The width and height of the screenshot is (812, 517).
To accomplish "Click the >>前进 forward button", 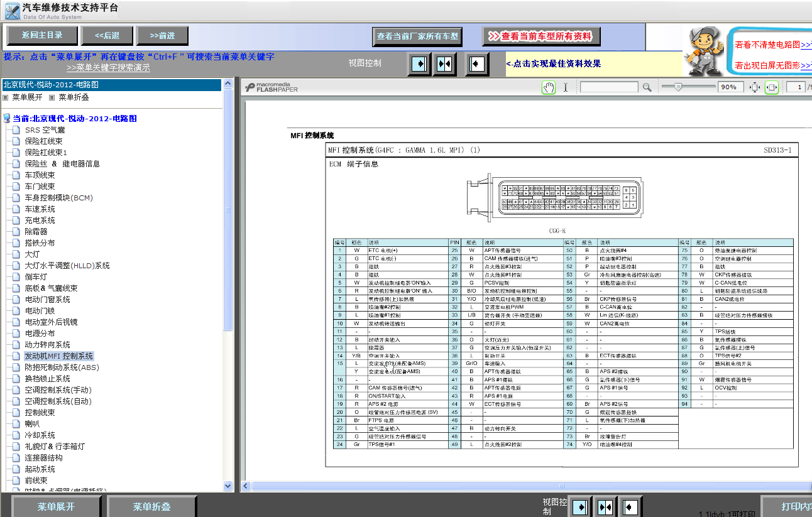I will click(163, 35).
